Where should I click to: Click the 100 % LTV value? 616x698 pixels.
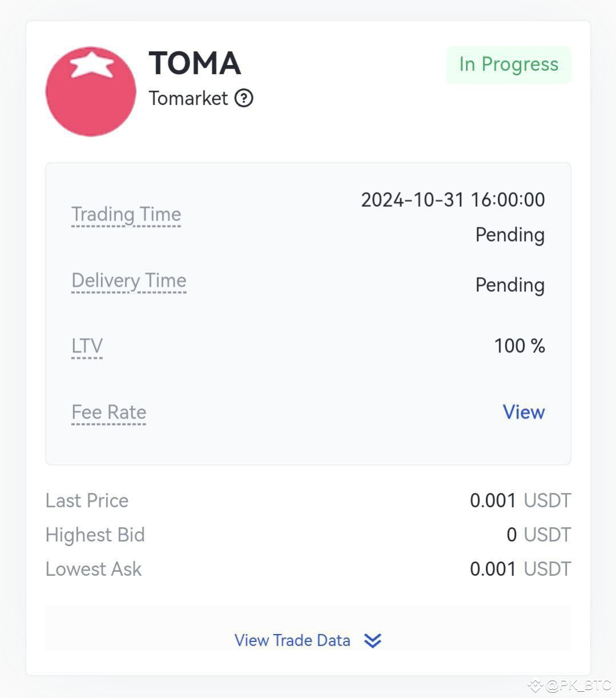tap(520, 346)
